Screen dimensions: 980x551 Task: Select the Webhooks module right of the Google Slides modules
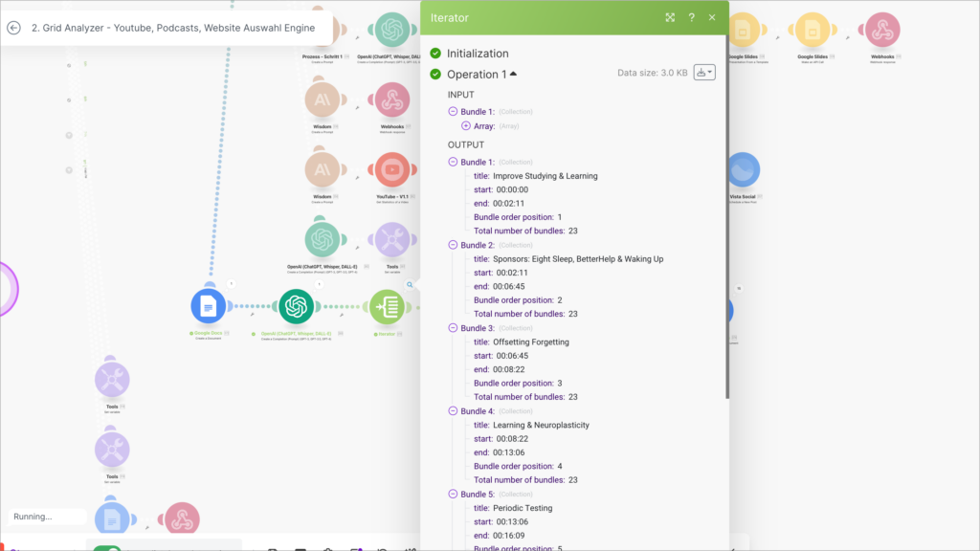tap(882, 30)
